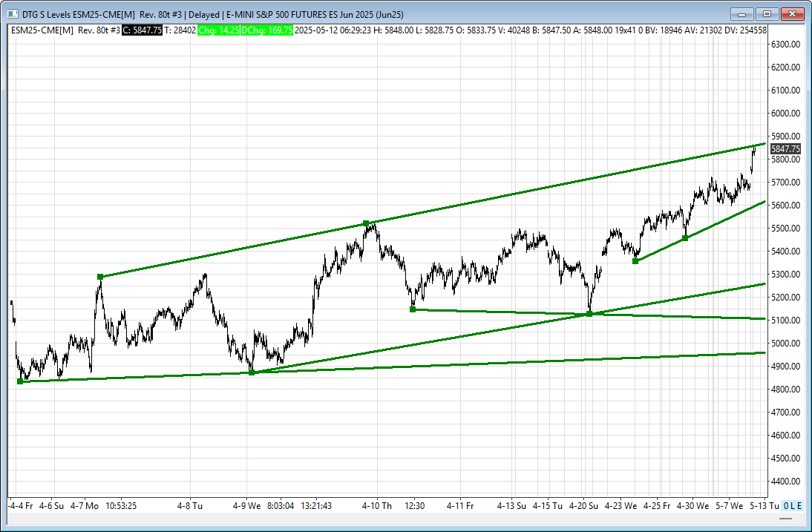The width and height of the screenshot is (812, 532).
Task: Click the 4800.00 price scale label
Action: click(785, 389)
